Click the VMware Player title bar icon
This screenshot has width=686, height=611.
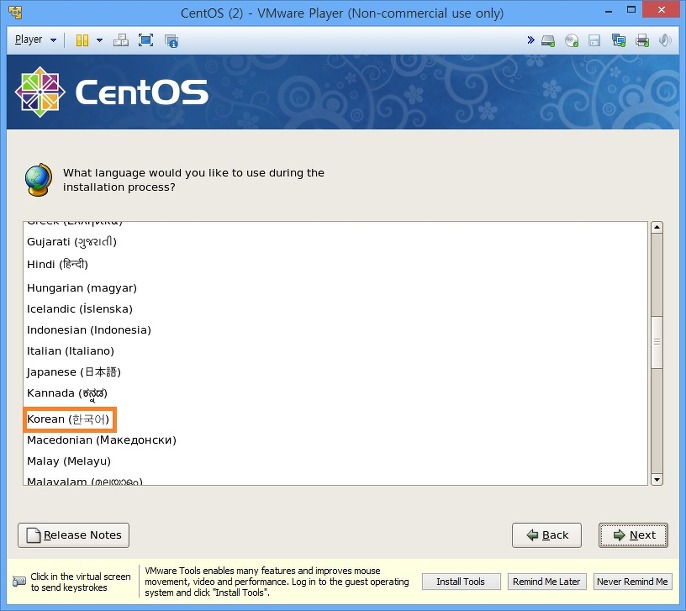coord(15,12)
